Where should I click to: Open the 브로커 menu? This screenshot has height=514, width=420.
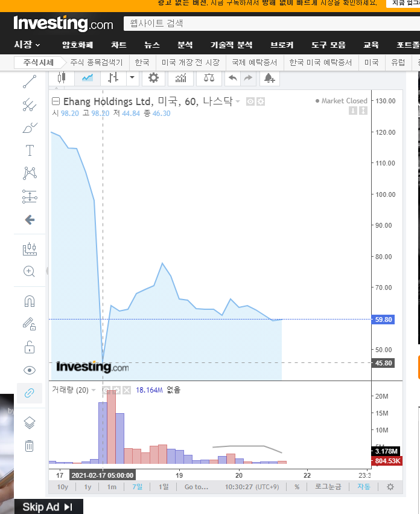click(x=282, y=45)
